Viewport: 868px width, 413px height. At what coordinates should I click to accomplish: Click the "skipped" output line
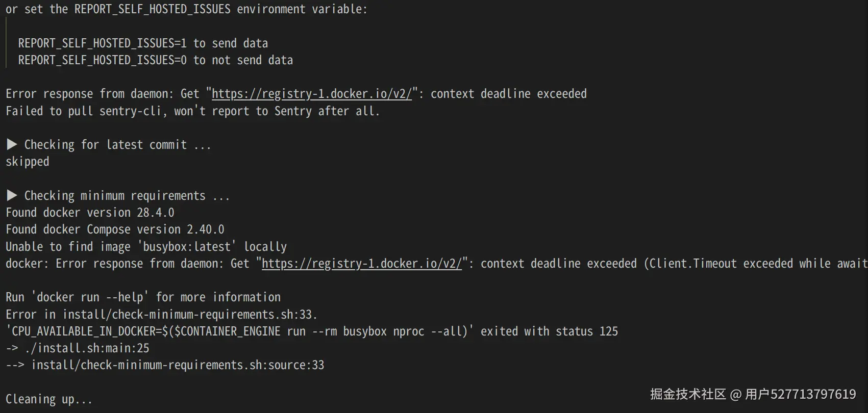pyautogui.click(x=28, y=162)
